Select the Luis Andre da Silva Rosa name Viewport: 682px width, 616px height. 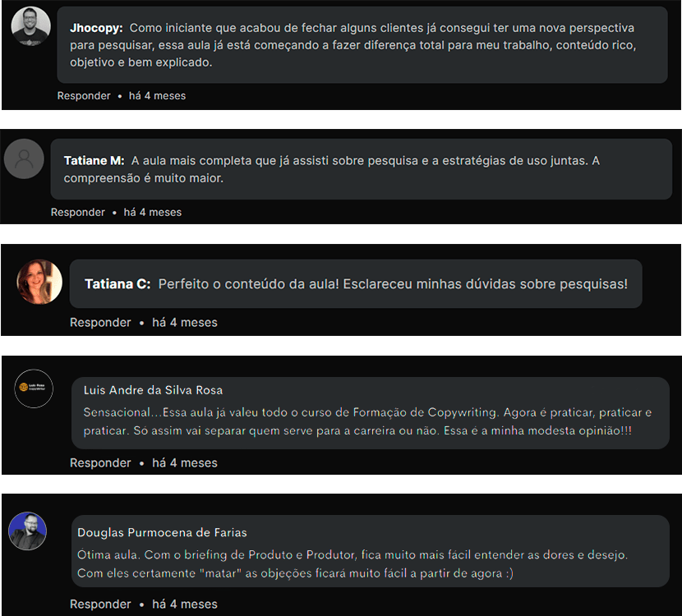coord(153,390)
